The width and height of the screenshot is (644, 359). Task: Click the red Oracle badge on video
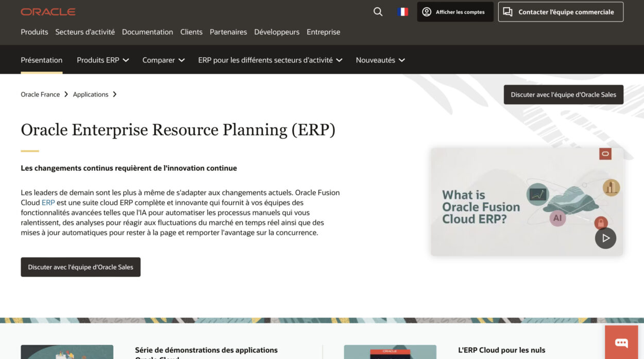pos(605,154)
